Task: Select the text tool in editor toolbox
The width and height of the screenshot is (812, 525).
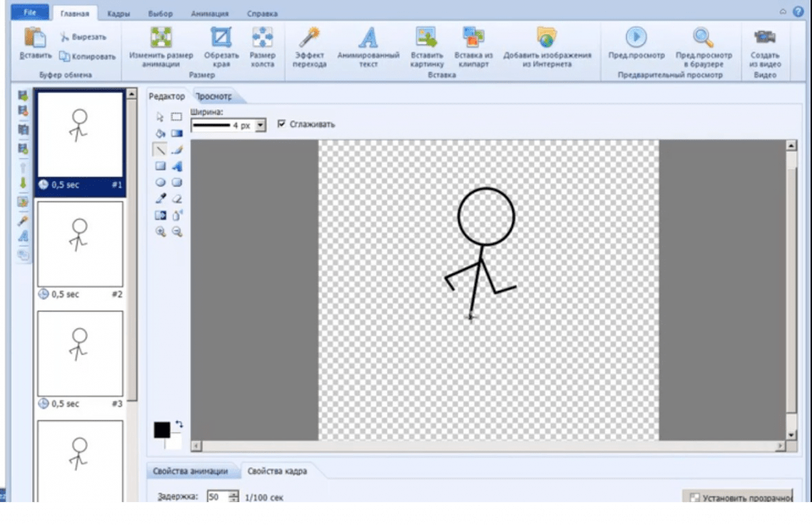Action: (x=177, y=167)
